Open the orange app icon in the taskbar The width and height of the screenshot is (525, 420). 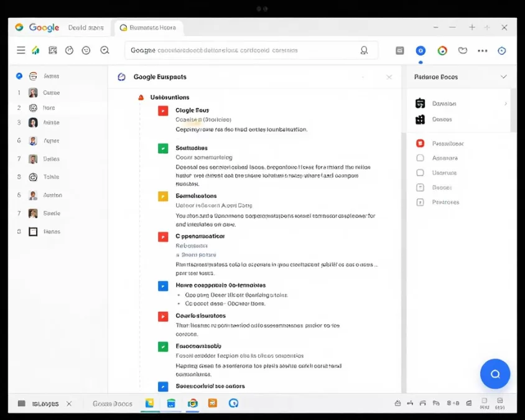[x=213, y=403]
